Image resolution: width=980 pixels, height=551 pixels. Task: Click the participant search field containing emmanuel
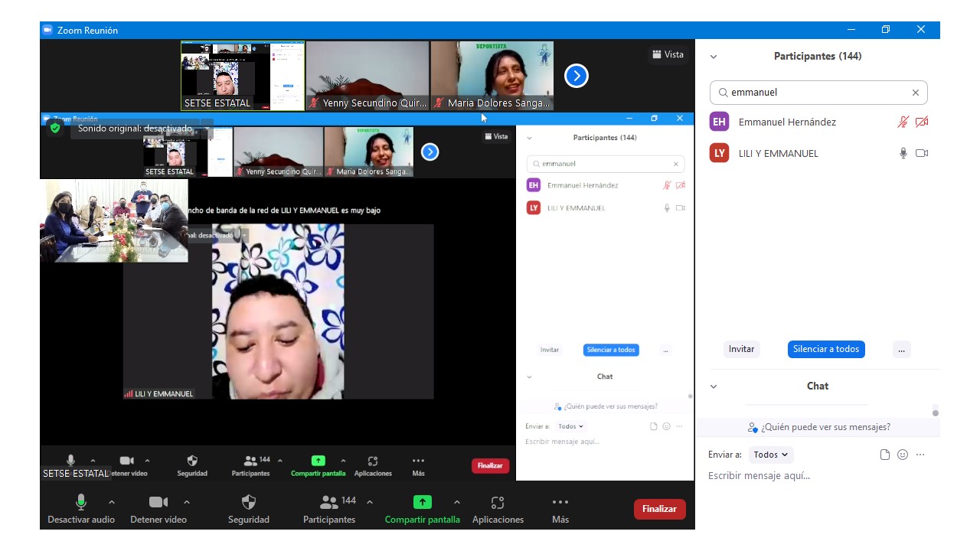818,93
